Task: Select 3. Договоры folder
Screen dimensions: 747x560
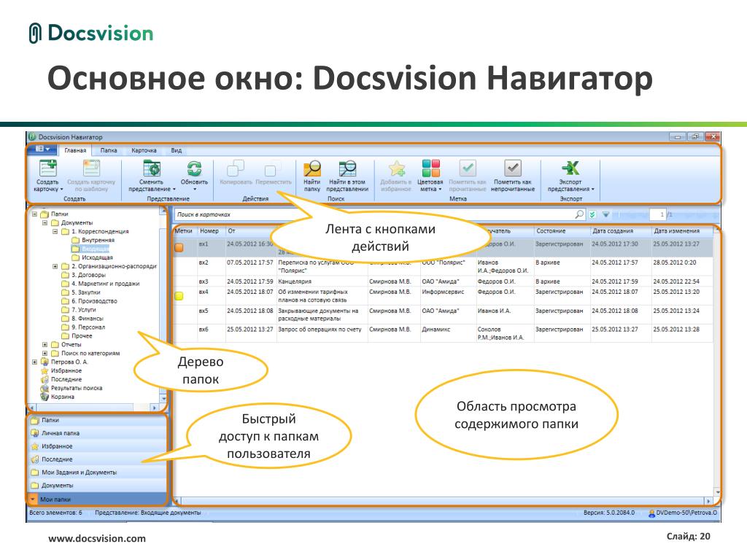Action: point(88,275)
